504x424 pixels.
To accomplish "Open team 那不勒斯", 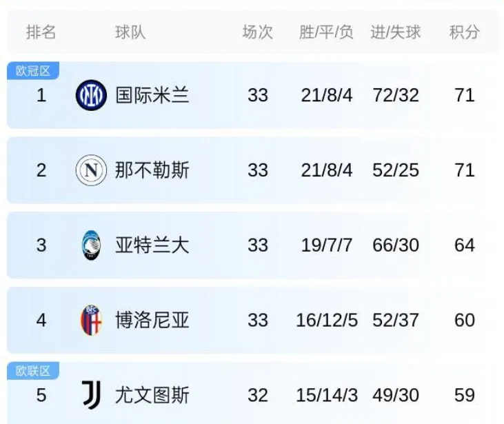I will point(152,170).
